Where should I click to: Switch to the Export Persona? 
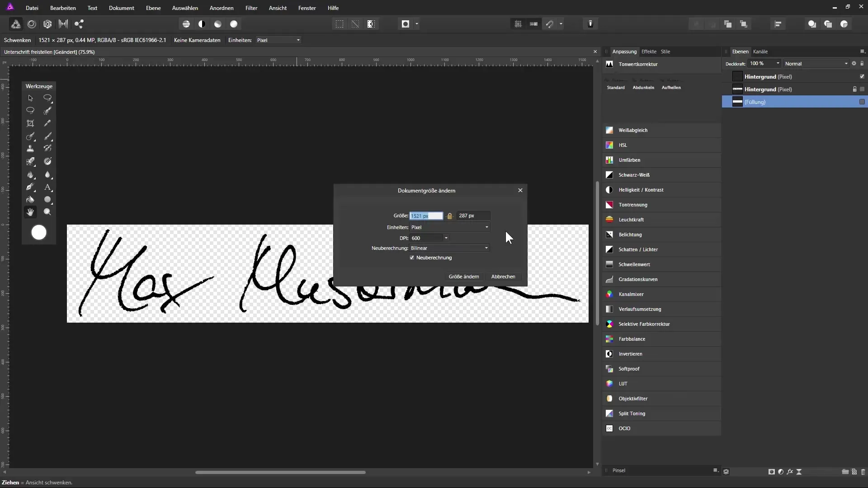(79, 24)
